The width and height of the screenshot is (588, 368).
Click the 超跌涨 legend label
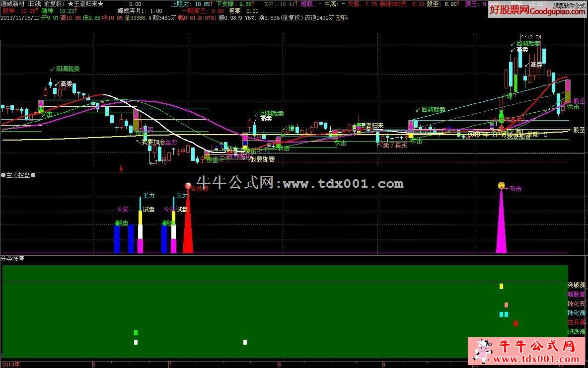576,331
